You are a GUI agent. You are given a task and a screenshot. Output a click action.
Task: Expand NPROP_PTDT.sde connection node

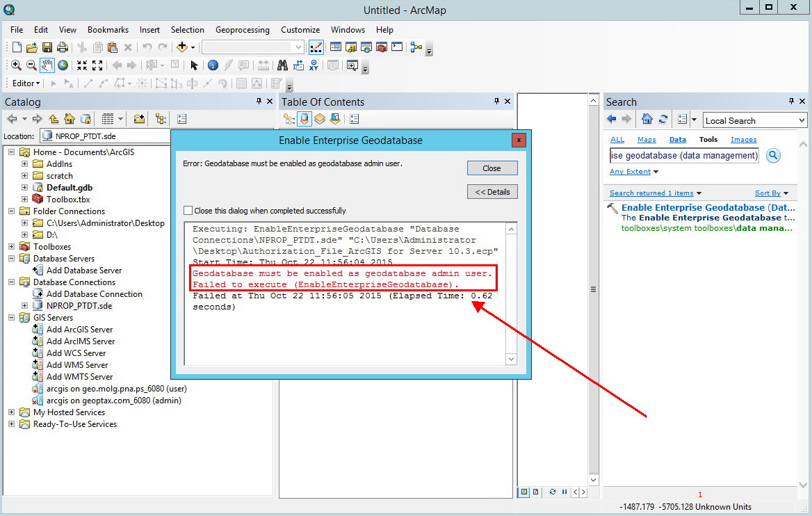[24, 306]
